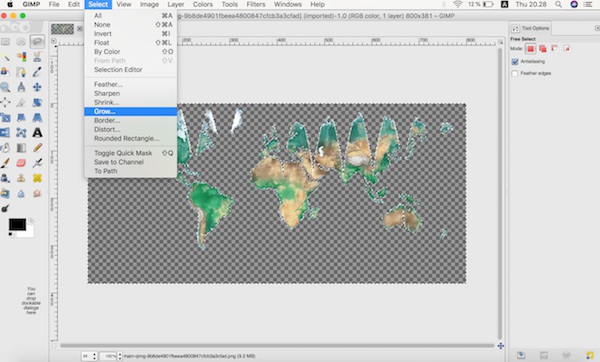
Task: Open the Filters menu
Action: click(x=256, y=5)
